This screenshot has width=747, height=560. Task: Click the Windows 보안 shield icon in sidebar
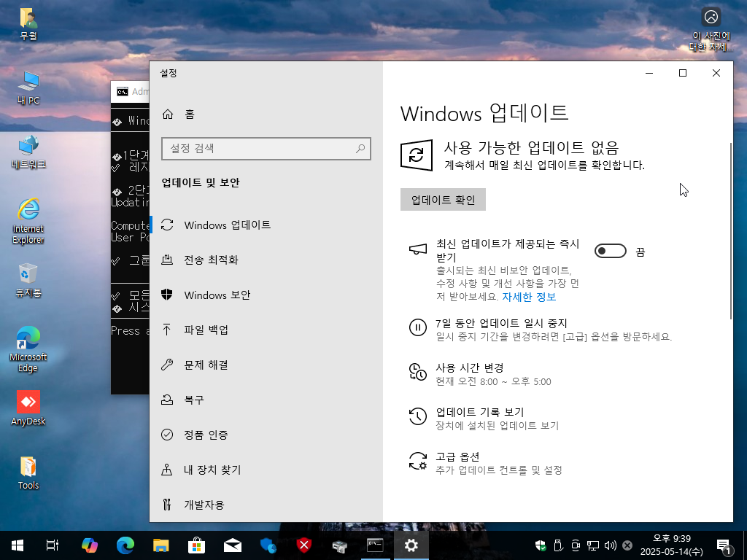point(167,295)
